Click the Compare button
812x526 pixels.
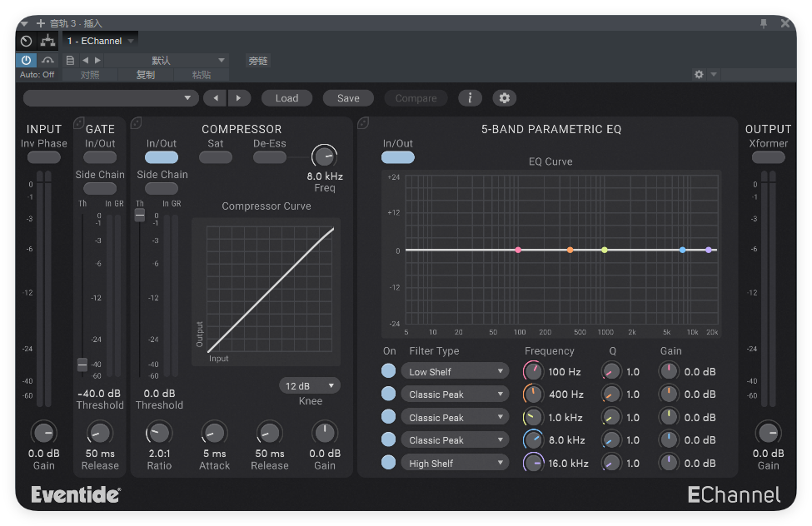(x=416, y=98)
